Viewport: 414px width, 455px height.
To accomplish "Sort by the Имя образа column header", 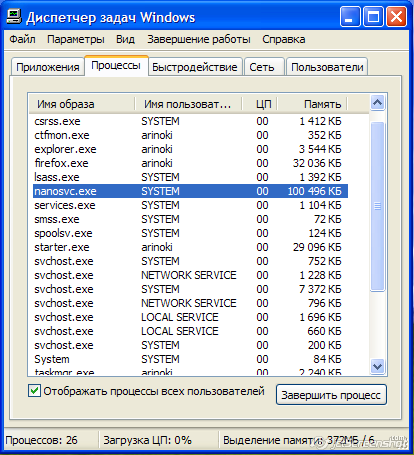I will coord(82,104).
